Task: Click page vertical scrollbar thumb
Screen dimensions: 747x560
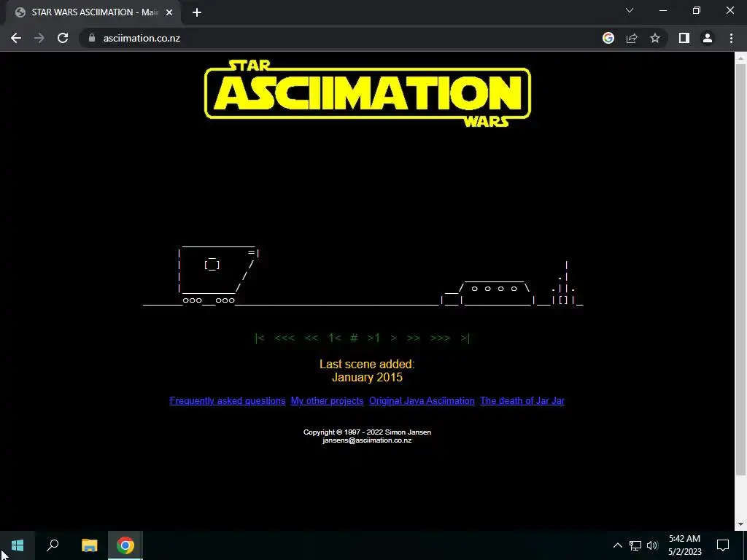Action: pos(740,269)
